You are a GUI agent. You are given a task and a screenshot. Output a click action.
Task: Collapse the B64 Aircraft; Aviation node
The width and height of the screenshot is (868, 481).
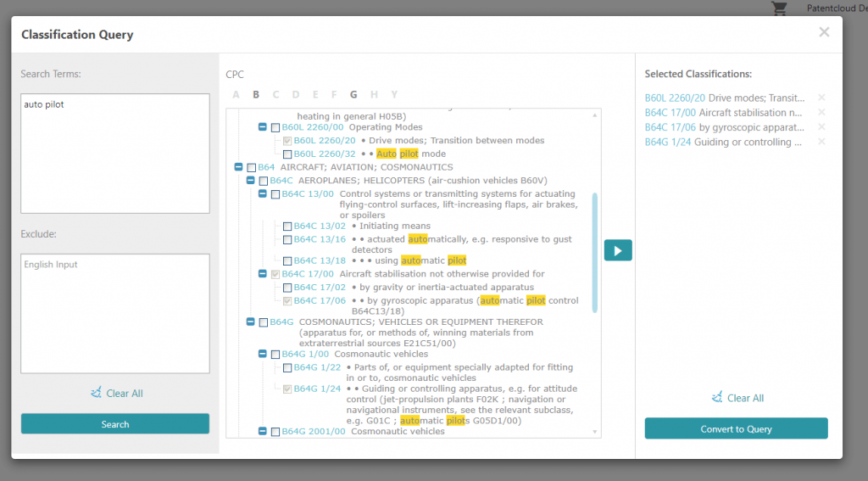238,167
